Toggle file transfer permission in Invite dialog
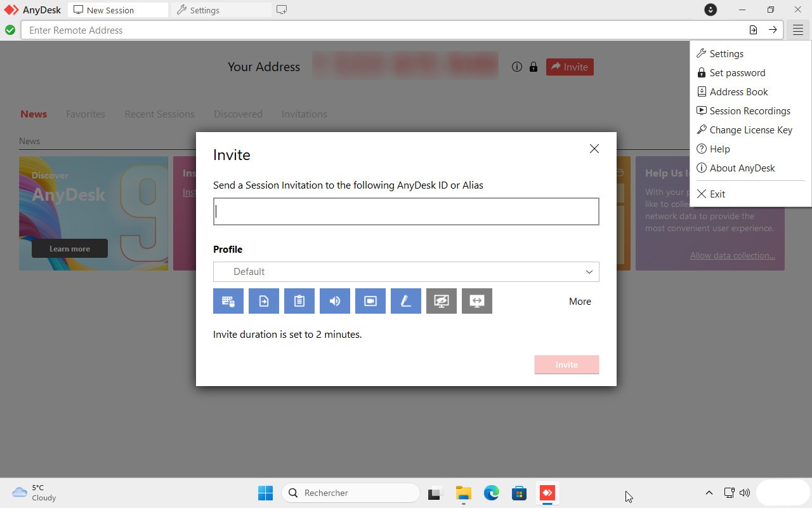 pyautogui.click(x=264, y=301)
